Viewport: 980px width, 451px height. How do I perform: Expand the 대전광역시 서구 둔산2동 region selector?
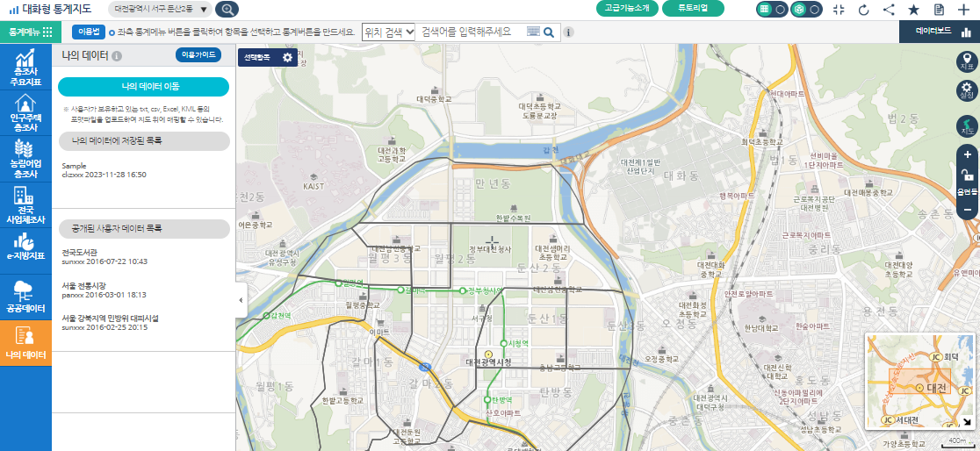tap(160, 10)
